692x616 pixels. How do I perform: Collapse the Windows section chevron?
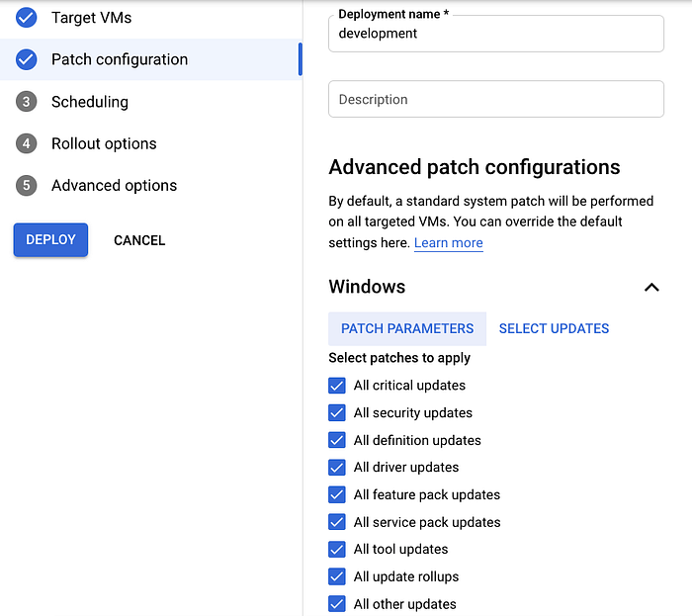651,288
